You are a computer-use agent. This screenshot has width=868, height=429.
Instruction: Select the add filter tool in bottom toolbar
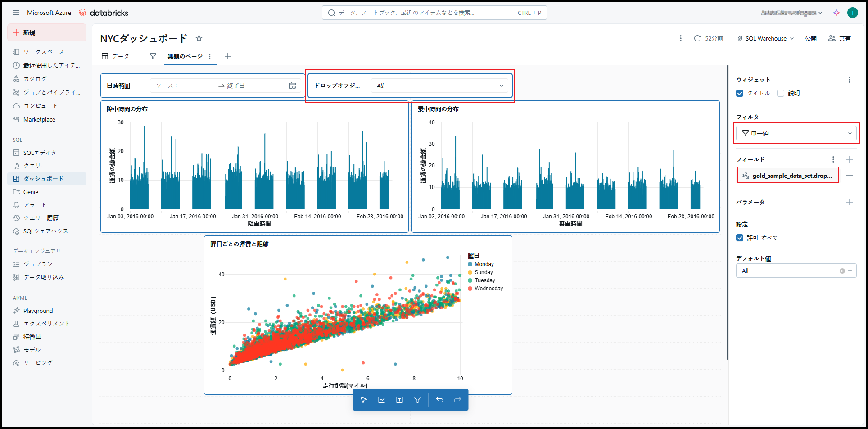[x=417, y=400]
